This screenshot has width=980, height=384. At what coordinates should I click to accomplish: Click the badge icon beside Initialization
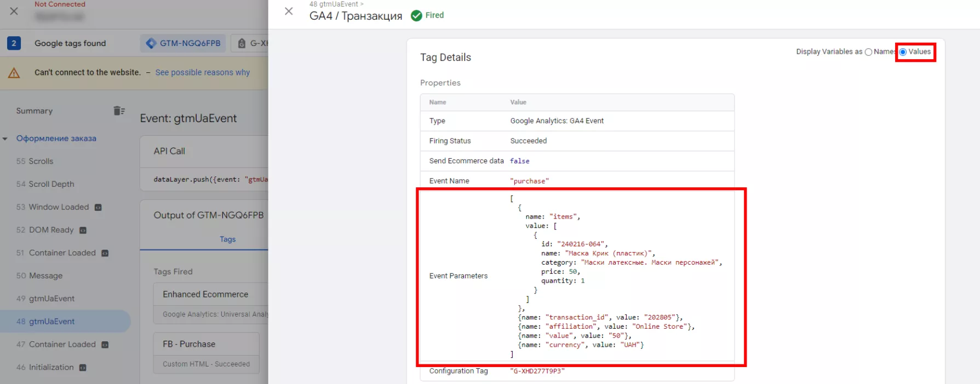(83, 368)
